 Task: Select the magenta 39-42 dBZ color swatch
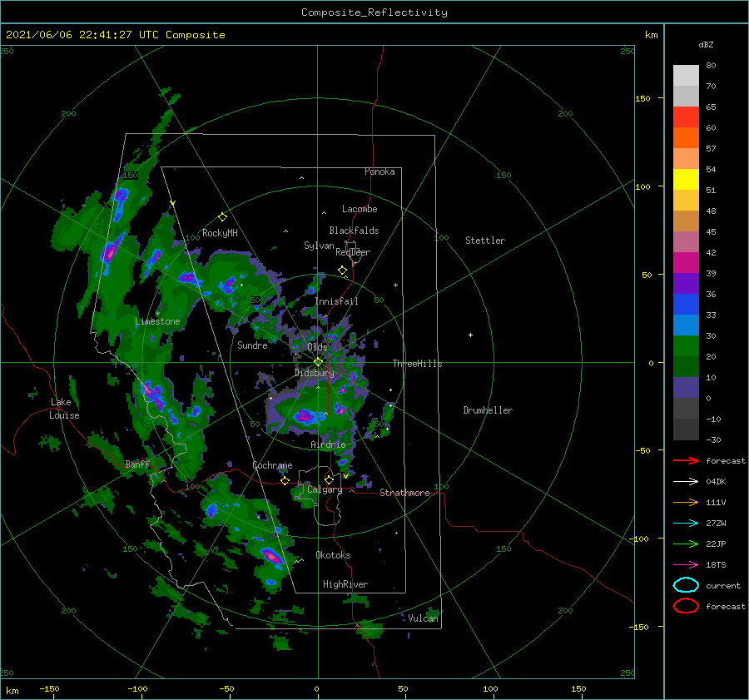click(686, 263)
